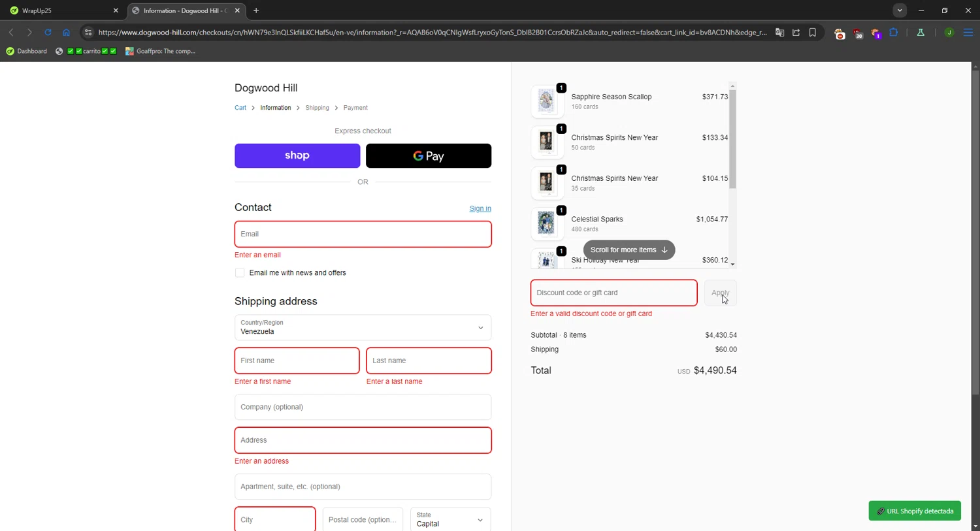980x531 pixels.
Task: Open the State dropdown showing Capital
Action: pyautogui.click(x=450, y=520)
